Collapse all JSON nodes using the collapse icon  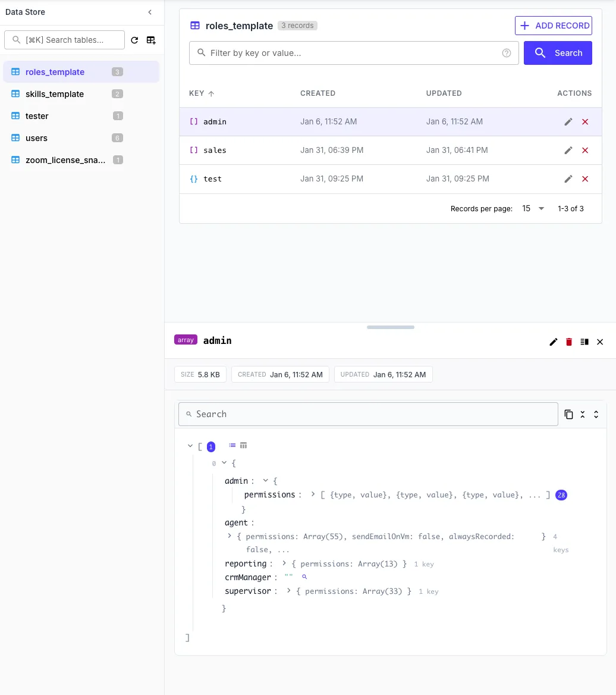point(583,414)
